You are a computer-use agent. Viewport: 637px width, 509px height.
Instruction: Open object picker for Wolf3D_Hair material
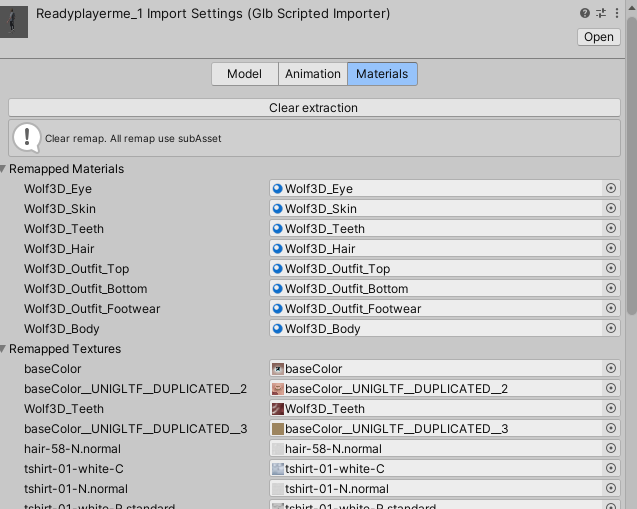[x=611, y=248]
